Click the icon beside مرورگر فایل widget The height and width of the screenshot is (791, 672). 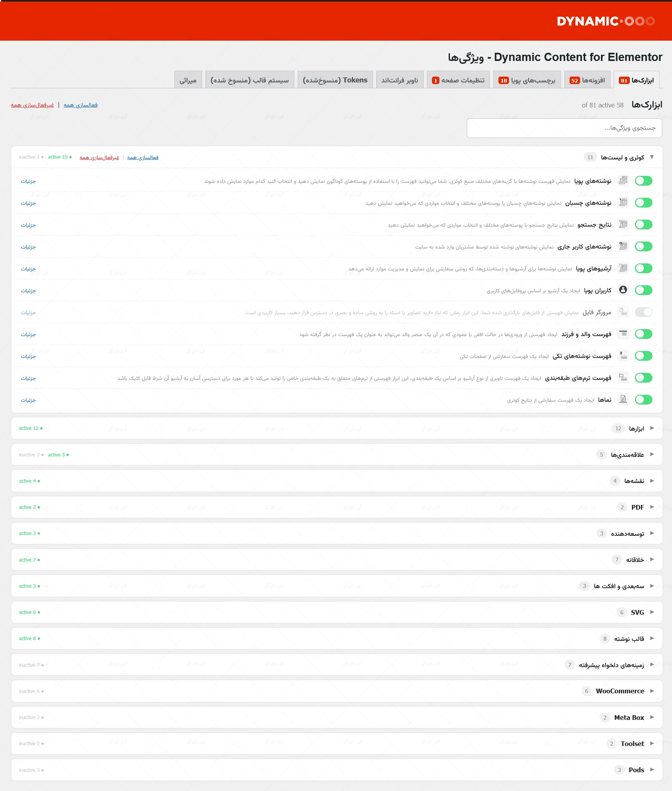click(623, 312)
